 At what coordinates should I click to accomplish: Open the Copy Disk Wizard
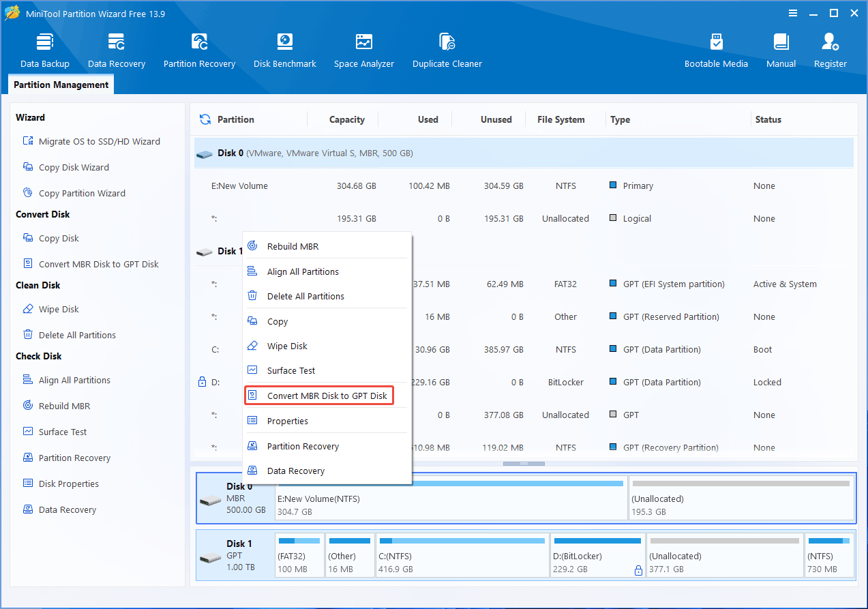(x=65, y=167)
